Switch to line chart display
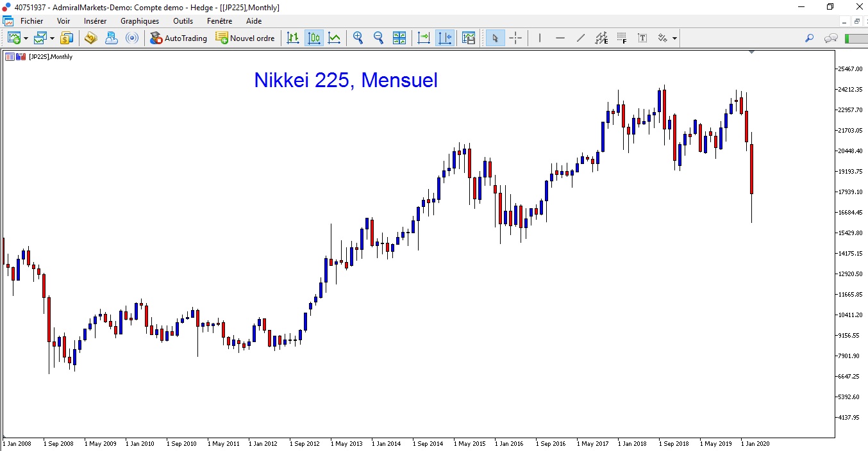Image resolution: width=868 pixels, height=451 pixels. (x=334, y=38)
